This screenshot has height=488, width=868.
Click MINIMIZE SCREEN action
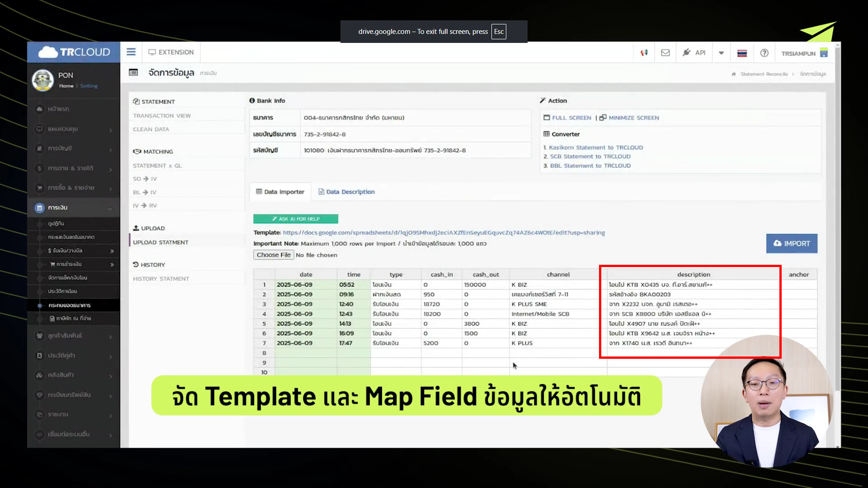pyautogui.click(x=629, y=118)
